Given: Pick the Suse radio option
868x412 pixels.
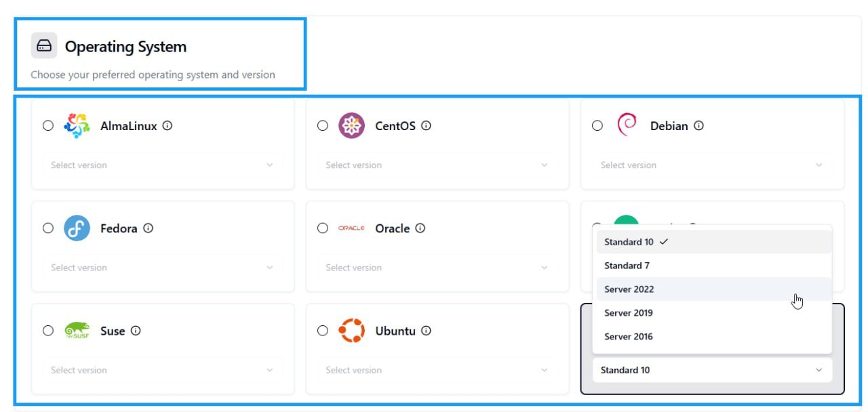Looking at the screenshot, I should coord(48,331).
